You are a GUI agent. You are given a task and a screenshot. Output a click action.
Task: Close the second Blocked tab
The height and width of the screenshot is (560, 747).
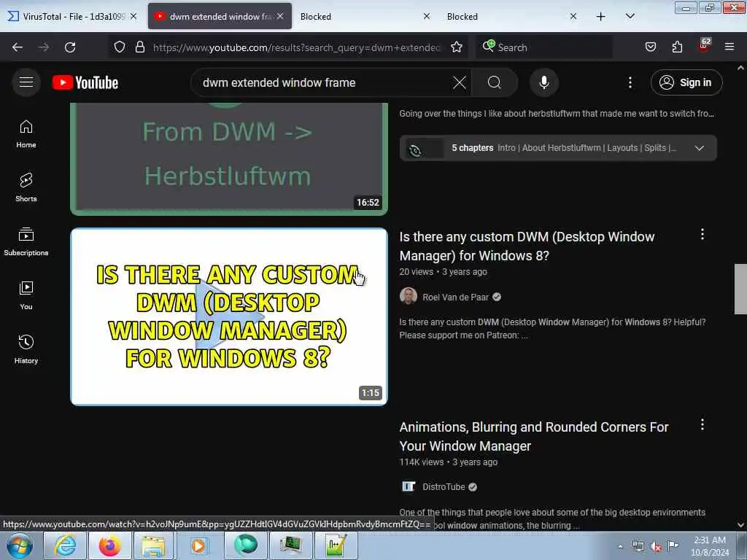(x=573, y=16)
